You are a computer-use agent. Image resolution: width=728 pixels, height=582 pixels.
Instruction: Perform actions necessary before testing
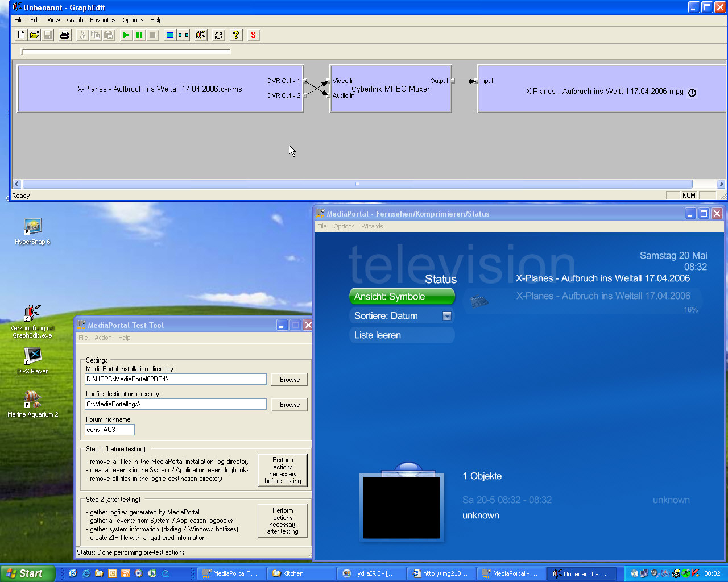(x=283, y=470)
